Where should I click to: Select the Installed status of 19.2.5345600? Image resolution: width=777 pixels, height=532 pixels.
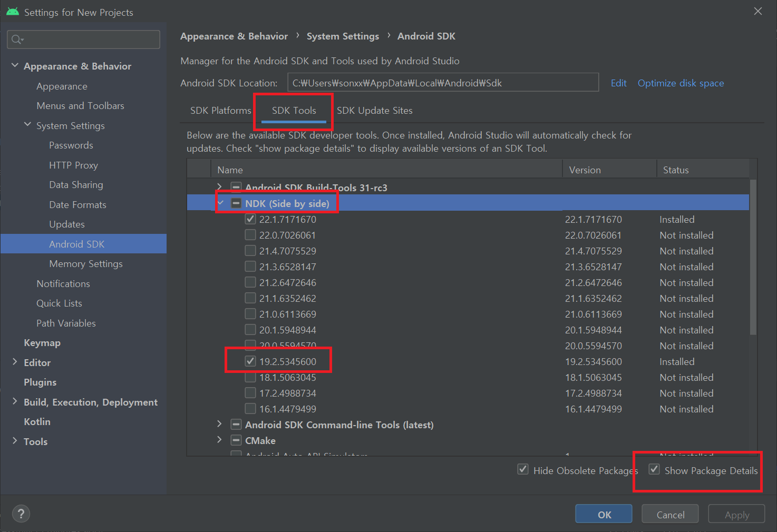click(x=677, y=362)
